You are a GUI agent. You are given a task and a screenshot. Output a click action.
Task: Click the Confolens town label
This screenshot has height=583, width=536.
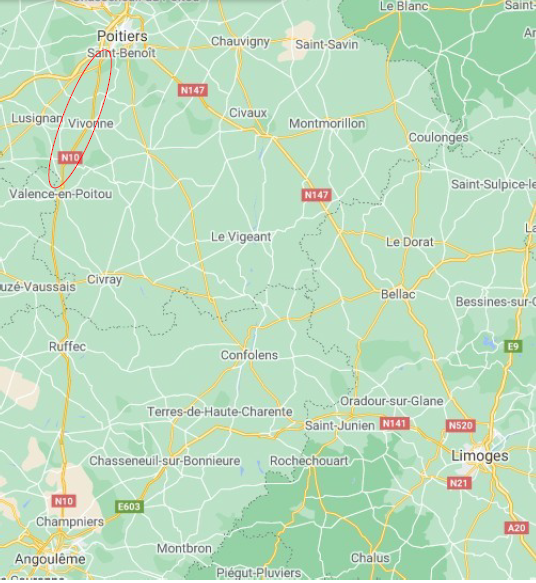pos(249,355)
